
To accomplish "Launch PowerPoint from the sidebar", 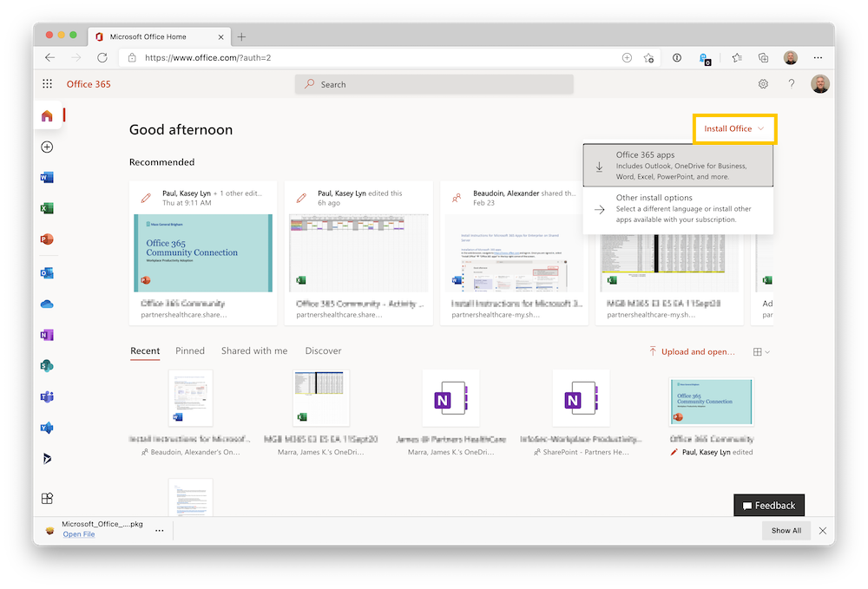I will (47, 239).
